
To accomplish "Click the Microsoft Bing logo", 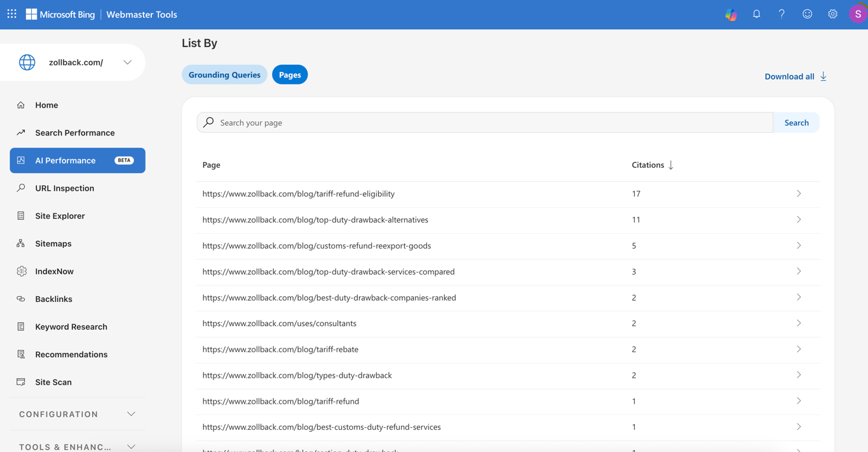I will pos(60,14).
